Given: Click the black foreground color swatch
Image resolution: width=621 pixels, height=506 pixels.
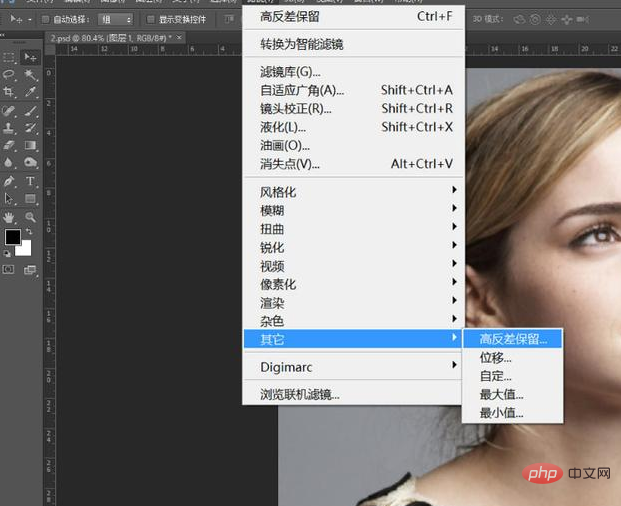Looking at the screenshot, I should point(13,237).
